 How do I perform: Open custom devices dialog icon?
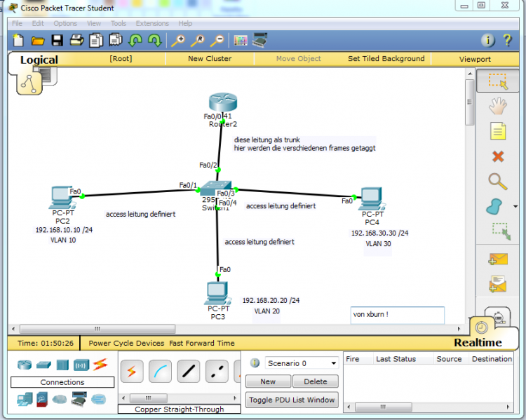(260, 40)
